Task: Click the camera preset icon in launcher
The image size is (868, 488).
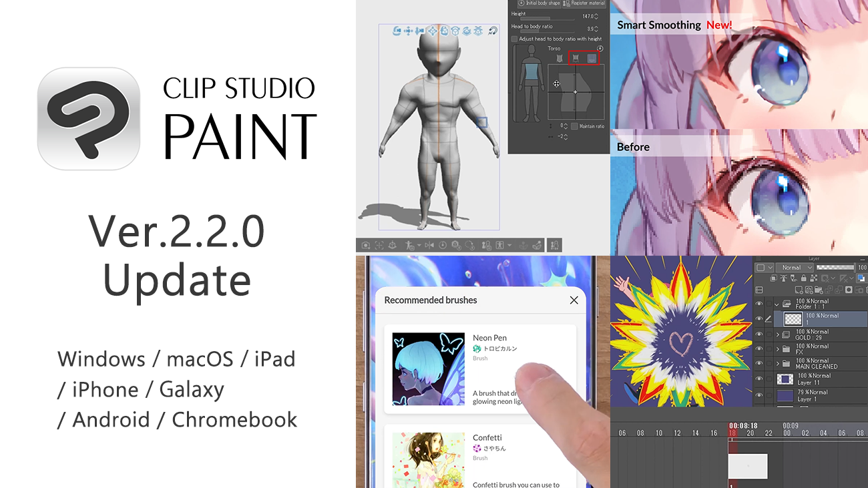Action: (x=365, y=245)
